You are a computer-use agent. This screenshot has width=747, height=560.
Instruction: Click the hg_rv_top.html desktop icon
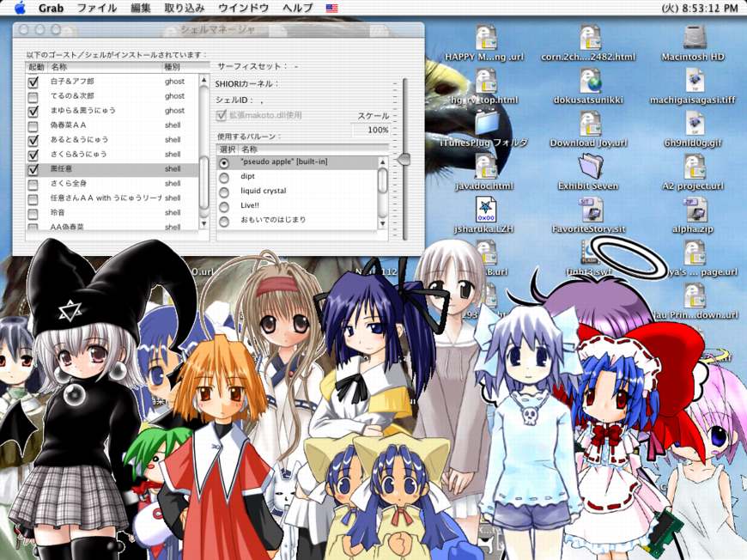(x=485, y=81)
